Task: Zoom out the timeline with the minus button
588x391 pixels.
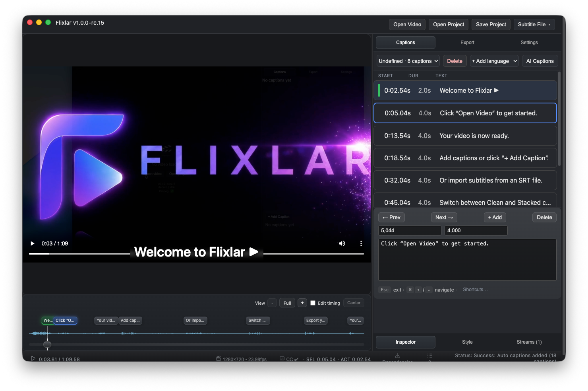Action: [272, 303]
